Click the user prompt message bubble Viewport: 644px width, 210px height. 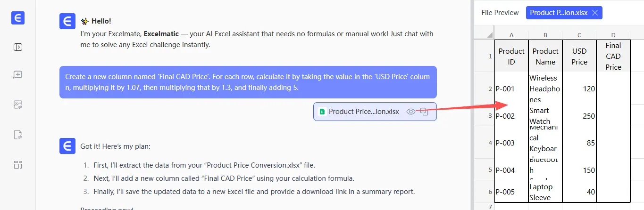pyautogui.click(x=248, y=82)
